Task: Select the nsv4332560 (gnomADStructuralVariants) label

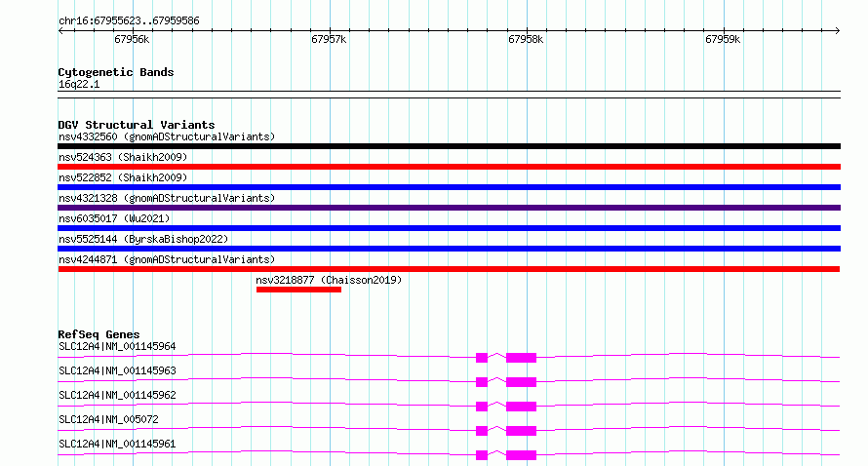Action: (x=167, y=136)
